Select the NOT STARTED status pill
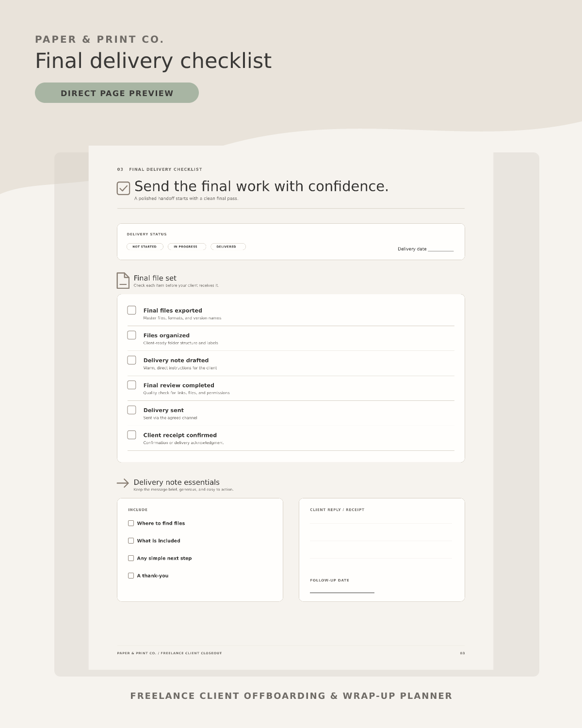Viewport: 582px width, 728px height. point(145,247)
